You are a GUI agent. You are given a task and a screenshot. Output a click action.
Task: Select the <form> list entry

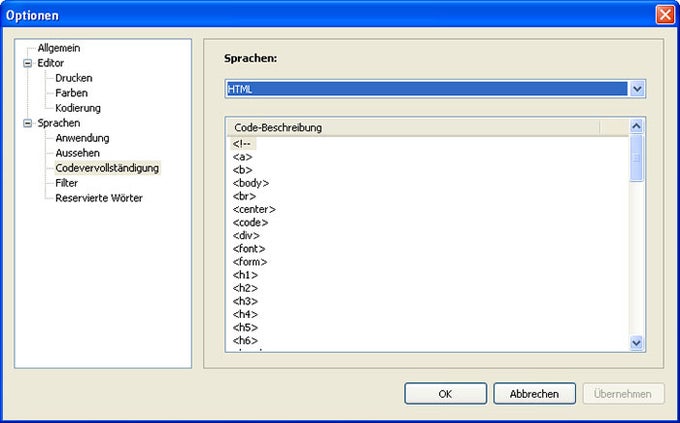[x=250, y=262]
